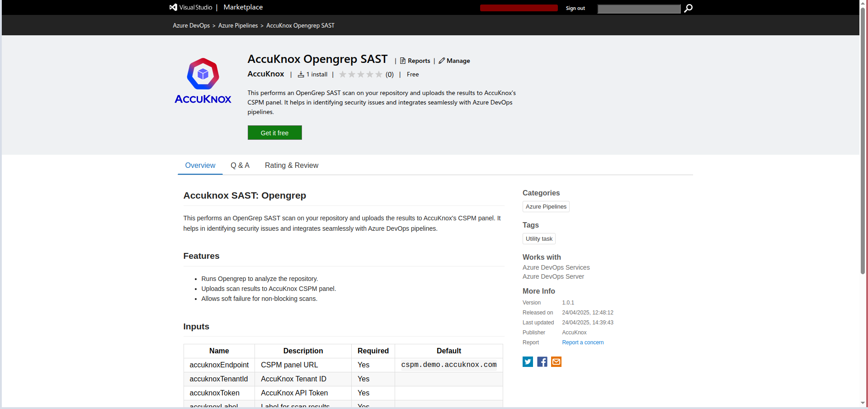Open the Rating & Review tab
This screenshot has width=868, height=409.
(292, 166)
